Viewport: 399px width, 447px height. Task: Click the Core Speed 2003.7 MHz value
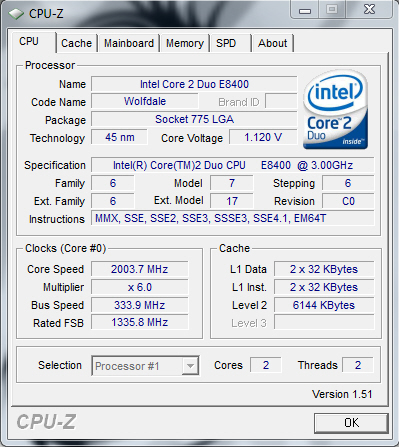pos(140,269)
